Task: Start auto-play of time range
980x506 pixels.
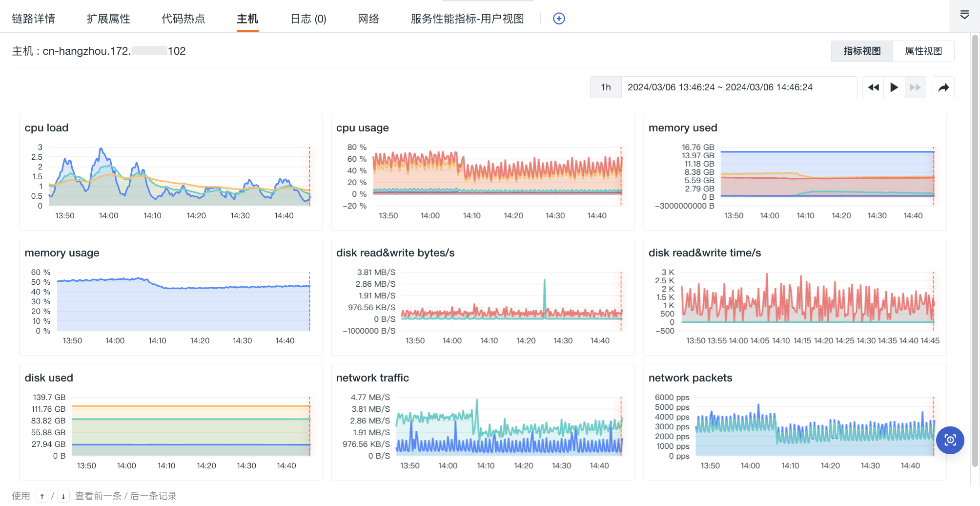Action: 894,87
